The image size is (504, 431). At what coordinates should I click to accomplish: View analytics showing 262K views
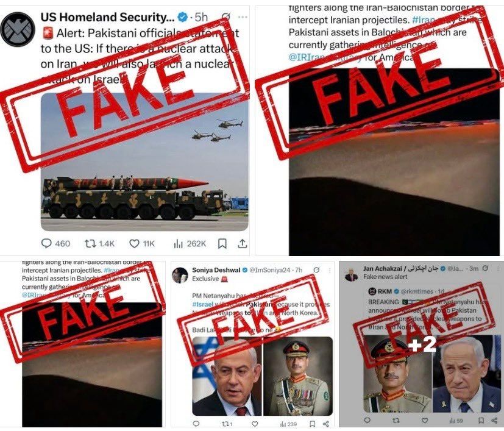(190, 243)
